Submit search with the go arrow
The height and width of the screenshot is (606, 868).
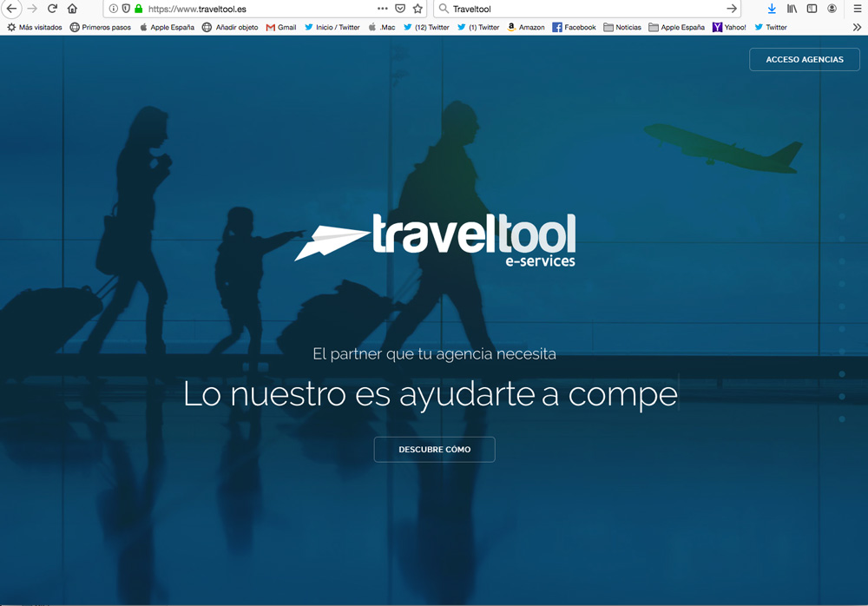[732, 9]
